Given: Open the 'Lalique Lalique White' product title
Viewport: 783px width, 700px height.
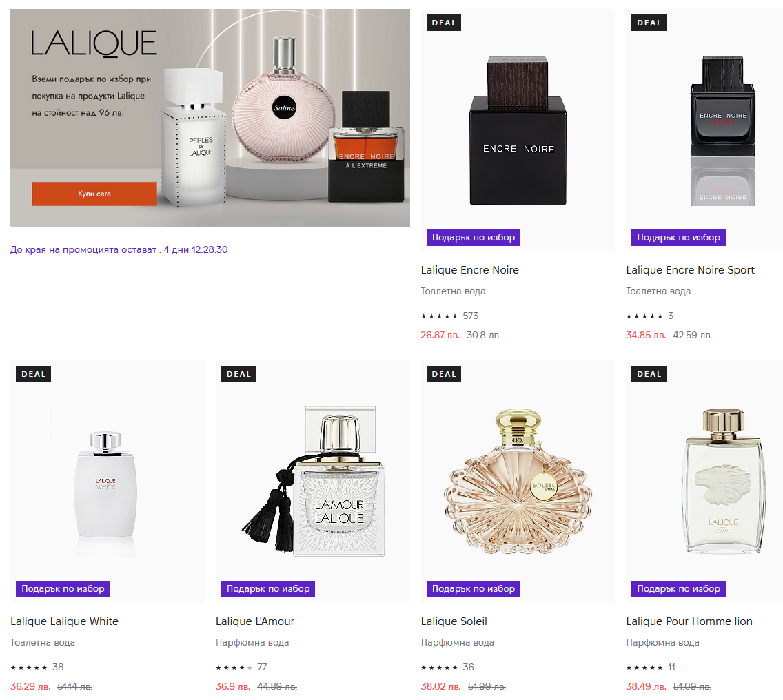Looking at the screenshot, I should point(64,621).
